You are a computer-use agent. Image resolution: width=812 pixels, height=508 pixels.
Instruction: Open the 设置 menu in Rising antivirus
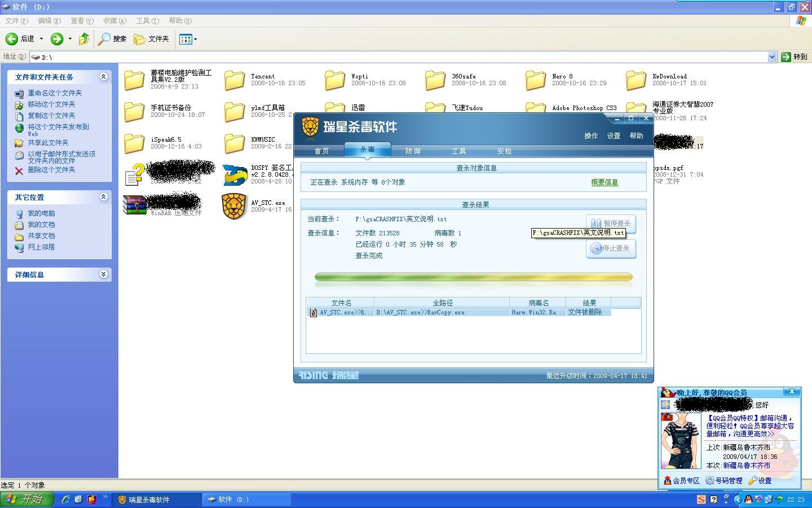[x=614, y=136]
